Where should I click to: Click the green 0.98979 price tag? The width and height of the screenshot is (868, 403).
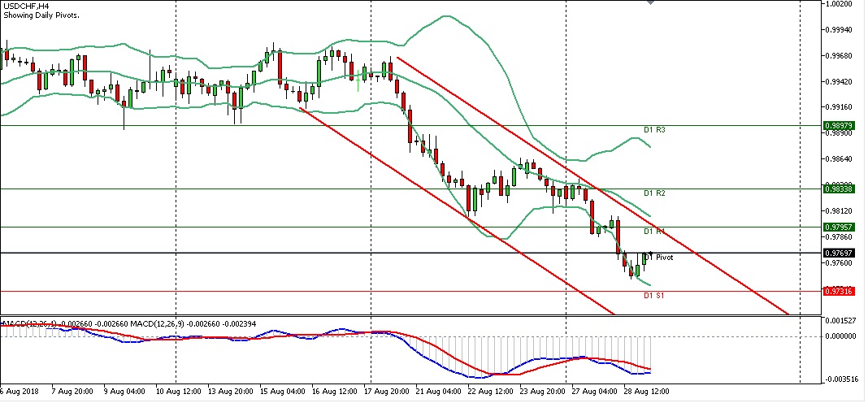pos(838,126)
